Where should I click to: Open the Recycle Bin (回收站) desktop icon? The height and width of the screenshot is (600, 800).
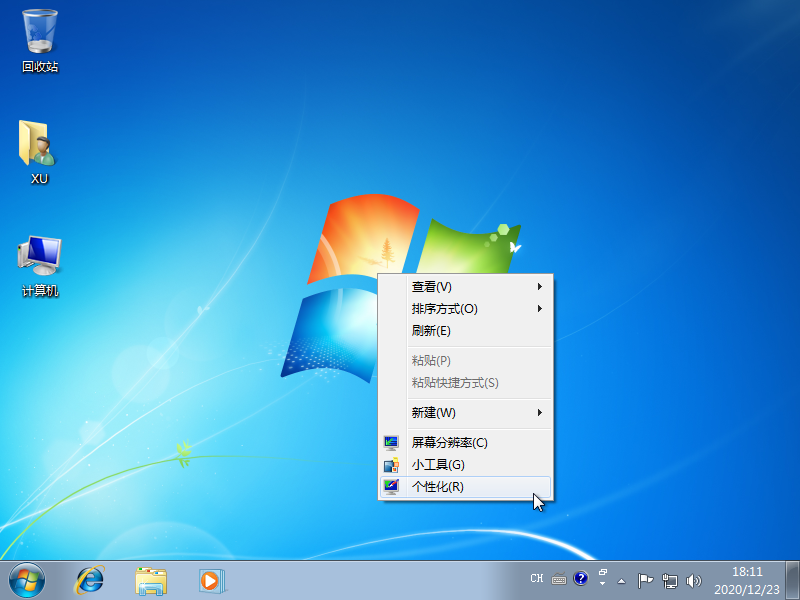[x=40, y=33]
